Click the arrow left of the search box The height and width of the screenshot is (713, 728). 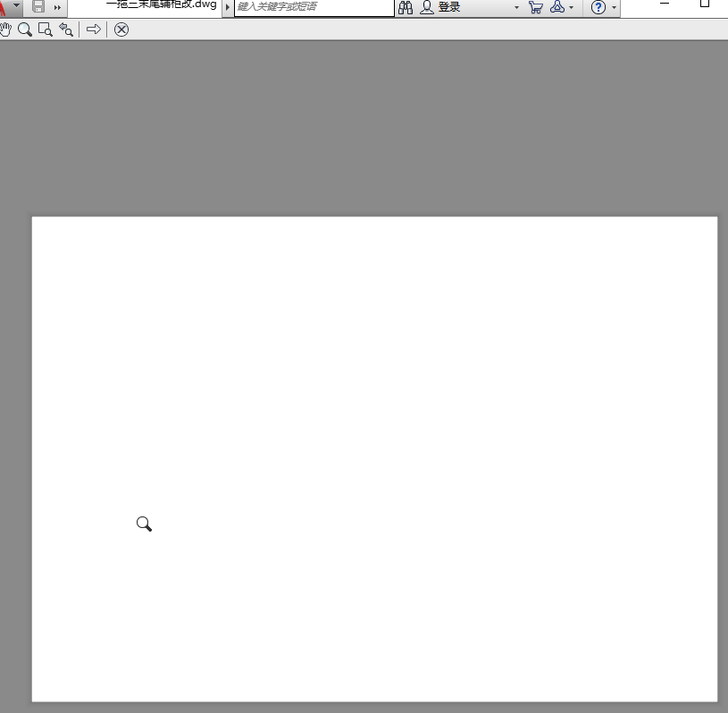pyautogui.click(x=228, y=7)
